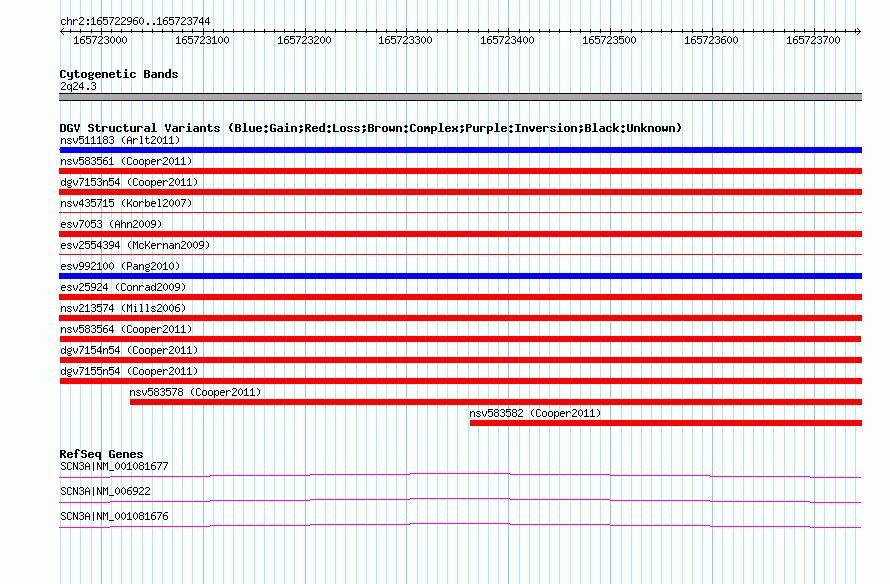
Task: Click the SCN3A|NM_001081676 gene label
Action: [114, 516]
